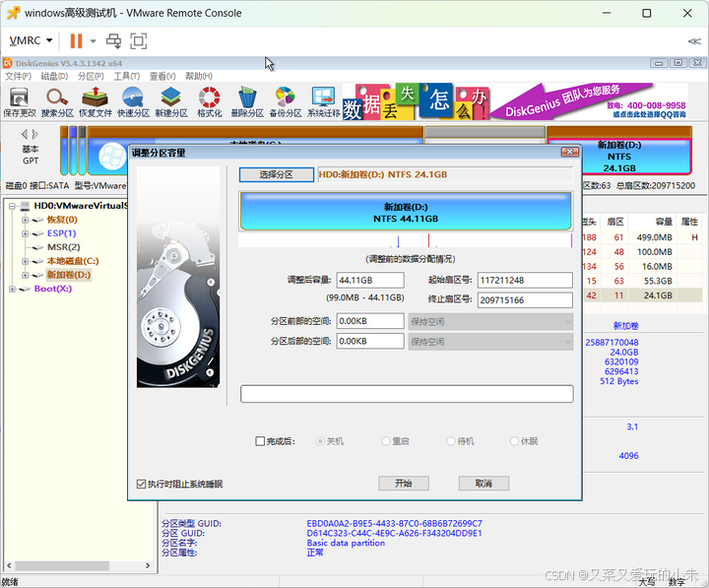Launch the Recover Files (恢复文件) tool

[x=96, y=101]
